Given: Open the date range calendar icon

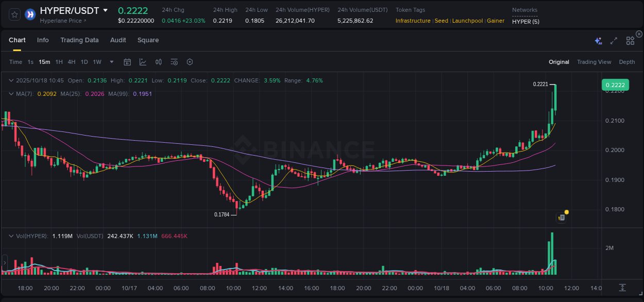Looking at the screenshot, I should 127,62.
